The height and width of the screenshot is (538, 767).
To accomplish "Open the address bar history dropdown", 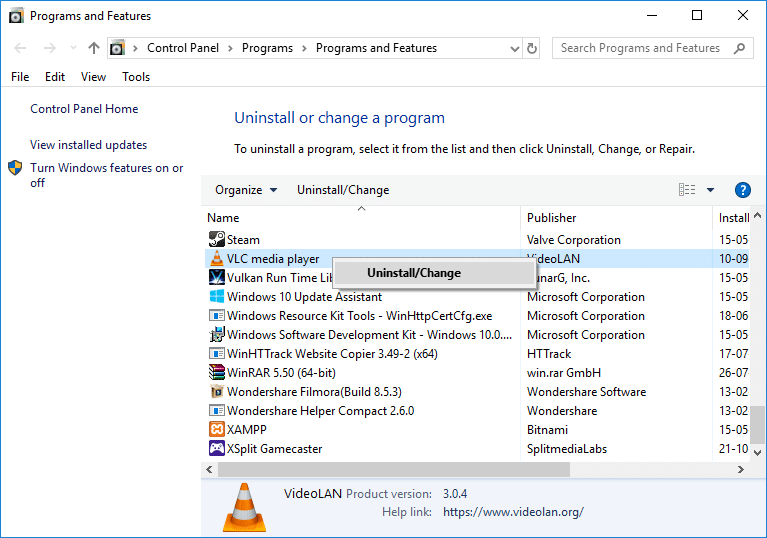I will (x=512, y=48).
